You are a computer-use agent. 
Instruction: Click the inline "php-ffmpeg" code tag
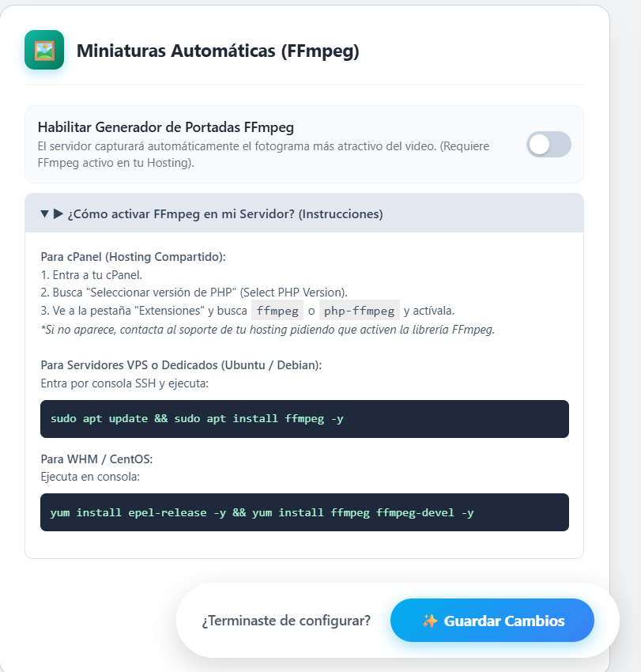coord(360,311)
